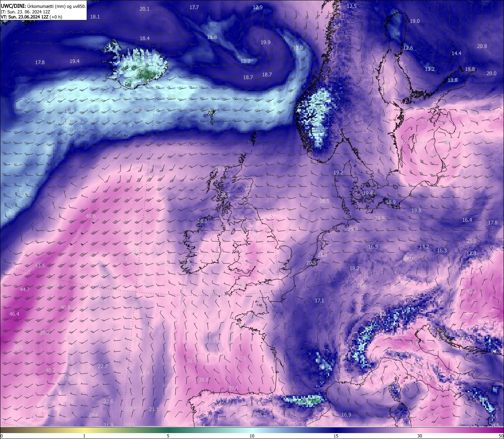Click the map value '38.6'
The width and height of the screenshot is (504, 439).
pos(192,361)
